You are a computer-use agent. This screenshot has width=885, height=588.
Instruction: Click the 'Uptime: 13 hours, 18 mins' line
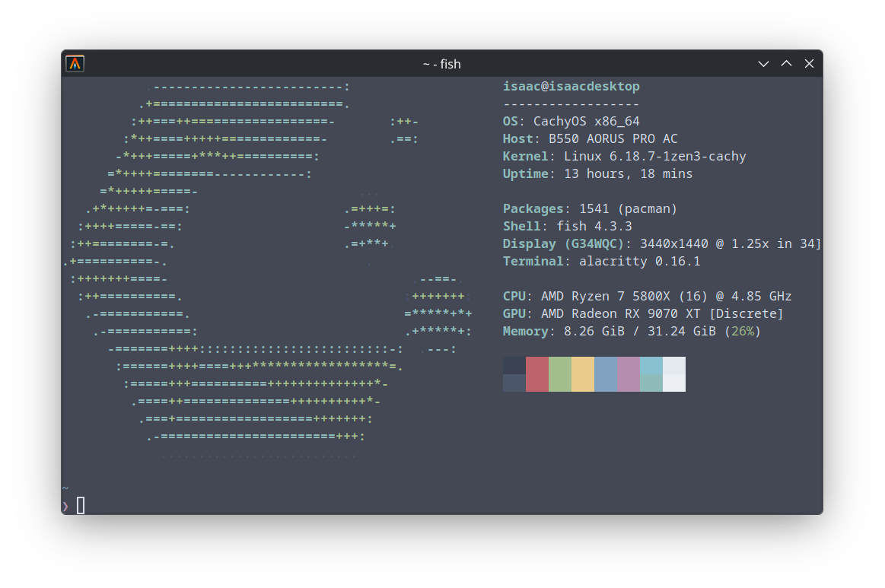(597, 173)
